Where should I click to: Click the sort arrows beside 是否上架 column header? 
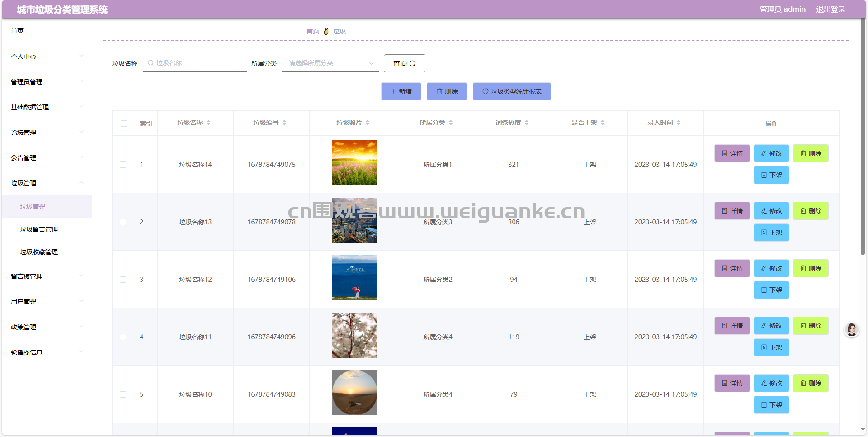click(603, 123)
